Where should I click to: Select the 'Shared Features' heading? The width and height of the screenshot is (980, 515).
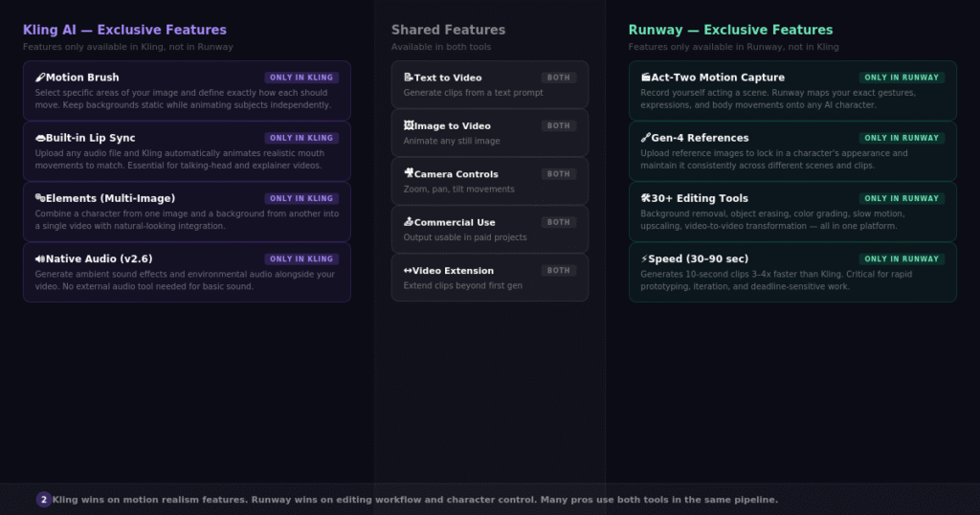pos(448,30)
